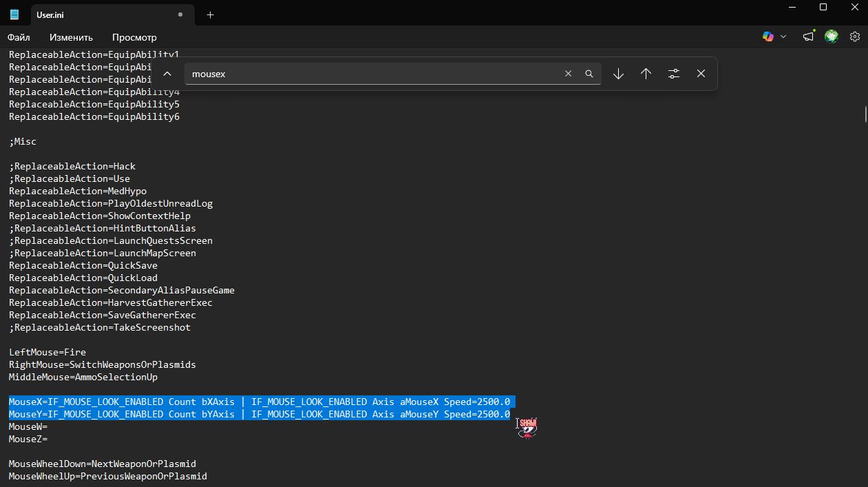Screen dimensions: 868x487
Task: Click the highlighted MouseX line
Action: 260,402
